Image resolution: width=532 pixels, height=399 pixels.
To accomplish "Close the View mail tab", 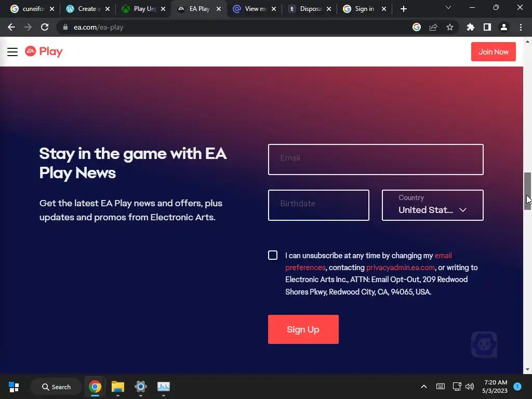I will [x=274, y=9].
